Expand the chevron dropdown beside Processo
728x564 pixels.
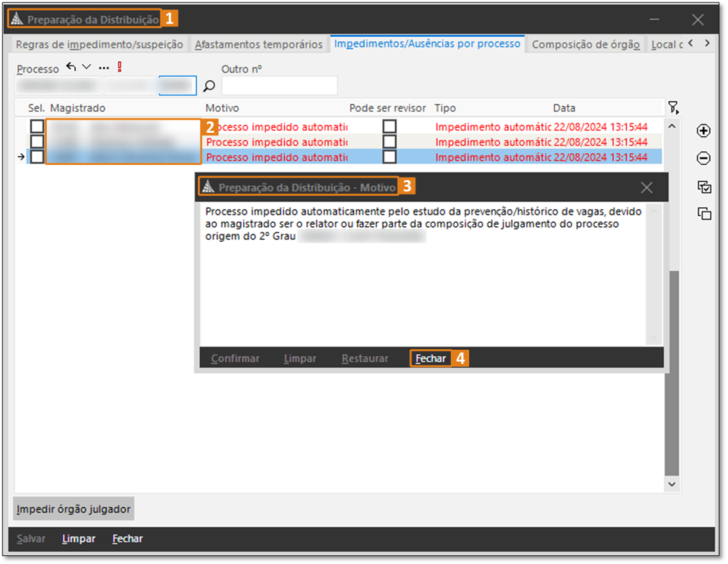tap(86, 67)
